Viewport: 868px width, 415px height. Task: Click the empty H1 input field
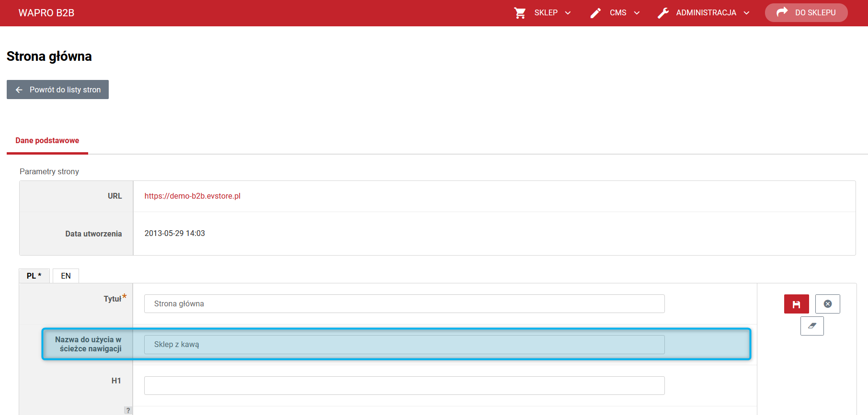point(404,386)
